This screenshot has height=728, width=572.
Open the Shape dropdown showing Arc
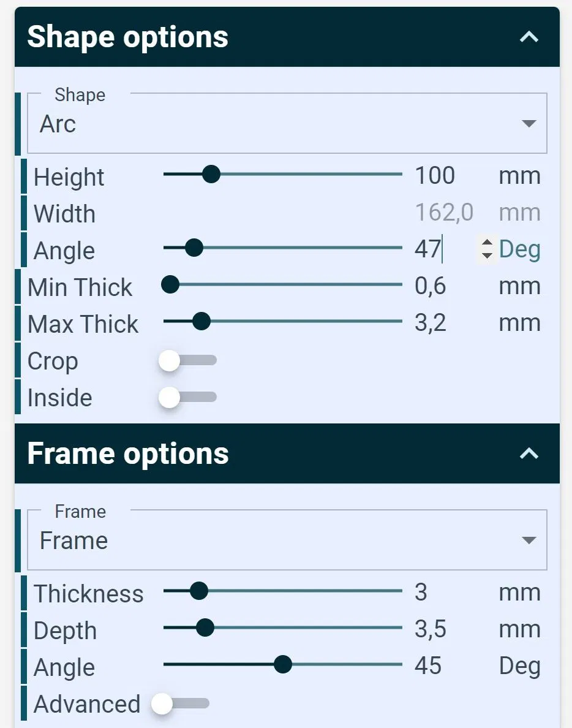[x=287, y=124]
